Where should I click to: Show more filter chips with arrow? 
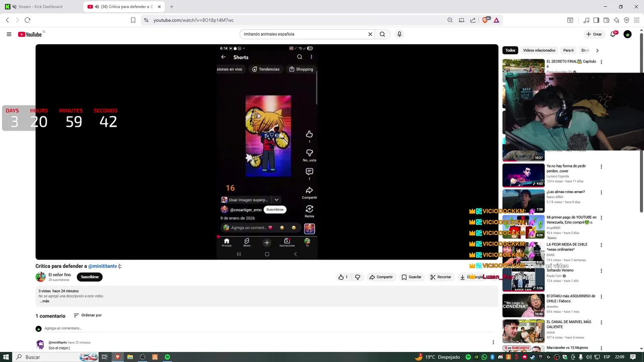click(597, 50)
